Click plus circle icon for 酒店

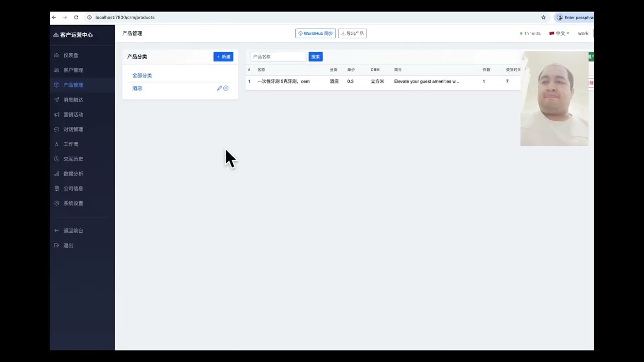pyautogui.click(x=226, y=88)
